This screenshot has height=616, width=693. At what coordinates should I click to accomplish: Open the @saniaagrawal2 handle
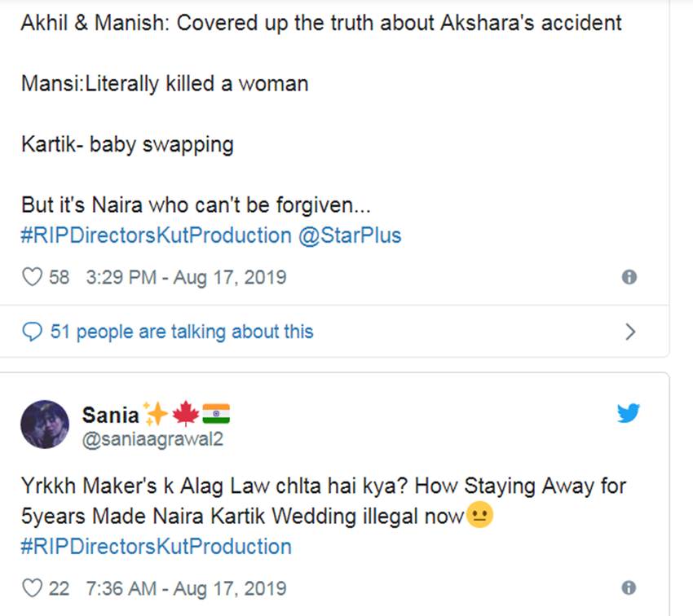coord(152,439)
